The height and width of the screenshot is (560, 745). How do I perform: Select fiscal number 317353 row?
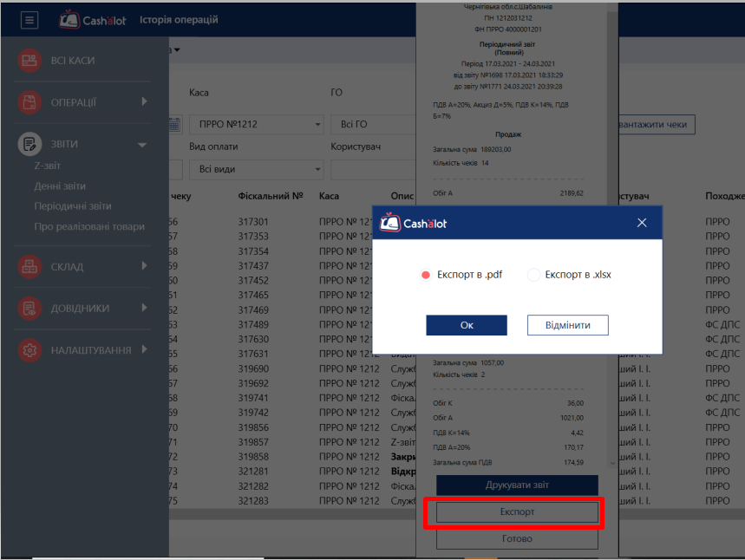tap(253, 237)
